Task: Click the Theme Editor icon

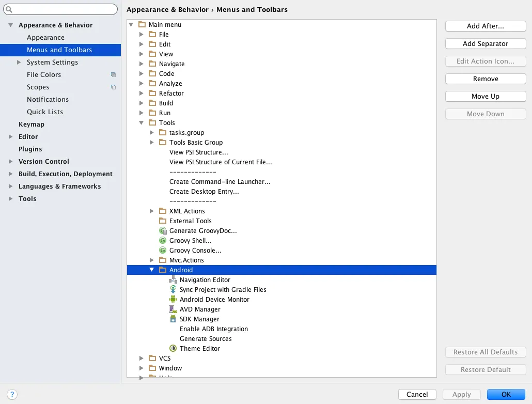Action: [173, 348]
